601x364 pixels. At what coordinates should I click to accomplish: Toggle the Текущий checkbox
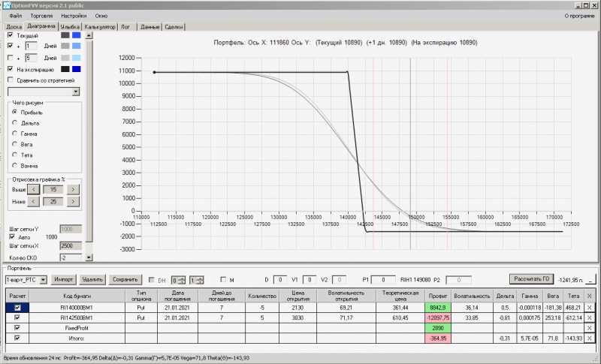(11, 35)
